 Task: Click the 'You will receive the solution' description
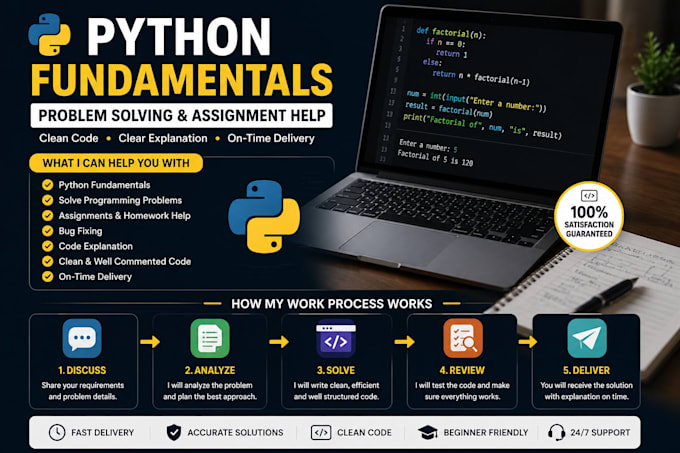tap(586, 391)
